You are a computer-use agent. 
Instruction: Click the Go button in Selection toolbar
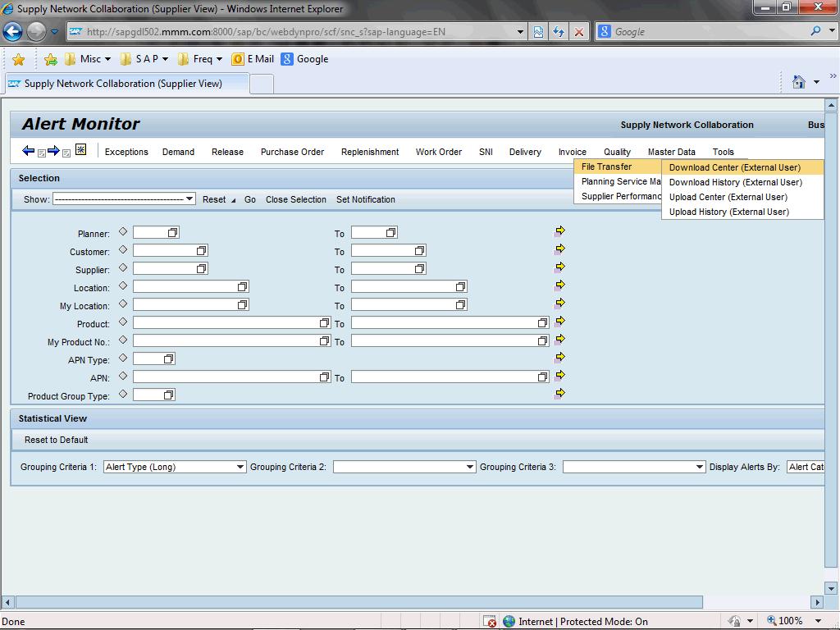click(x=250, y=199)
